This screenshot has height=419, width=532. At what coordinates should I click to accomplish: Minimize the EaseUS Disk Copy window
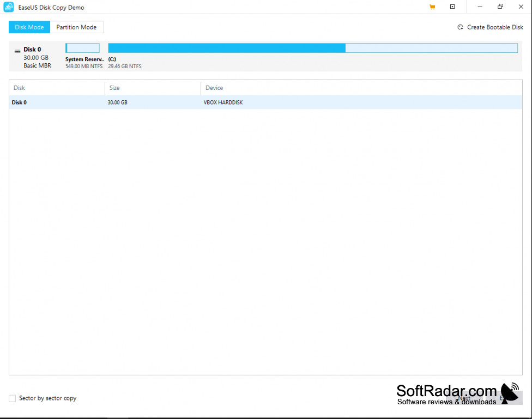pos(480,7)
